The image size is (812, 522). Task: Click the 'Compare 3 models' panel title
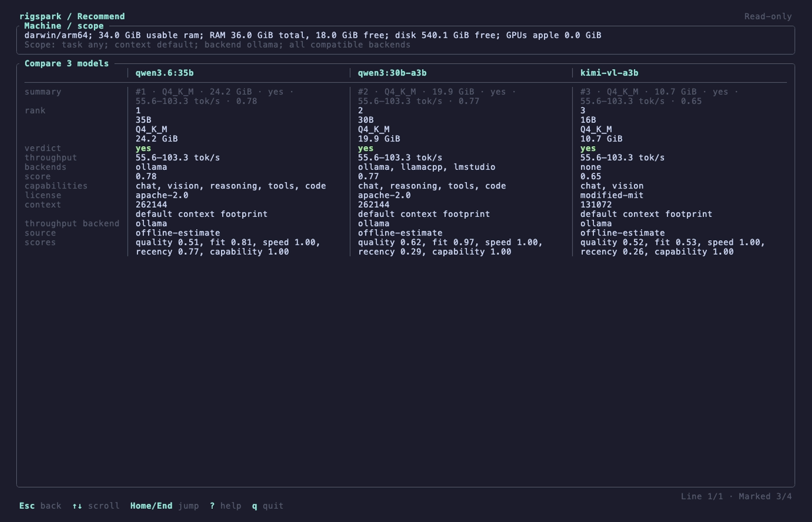point(67,64)
